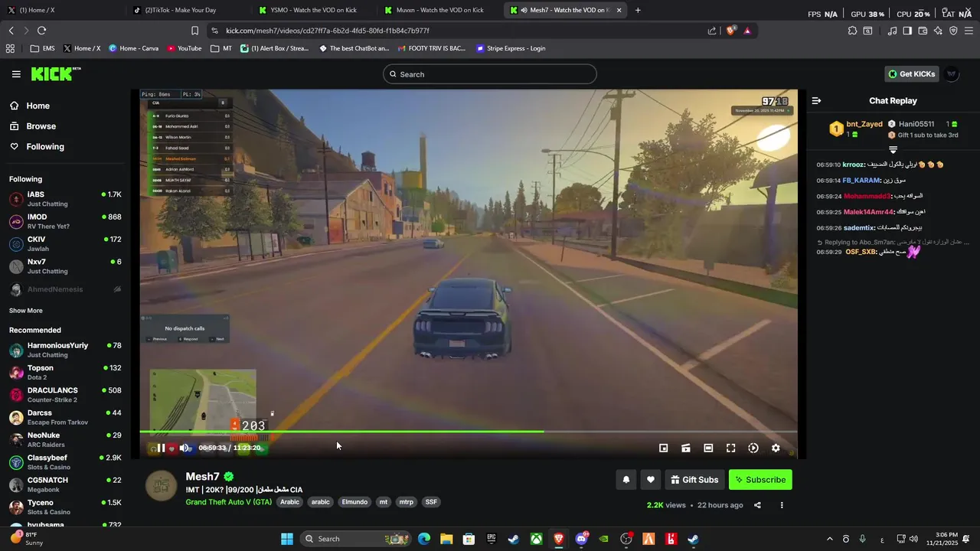Open Leo AI sparkle icon

938,31
